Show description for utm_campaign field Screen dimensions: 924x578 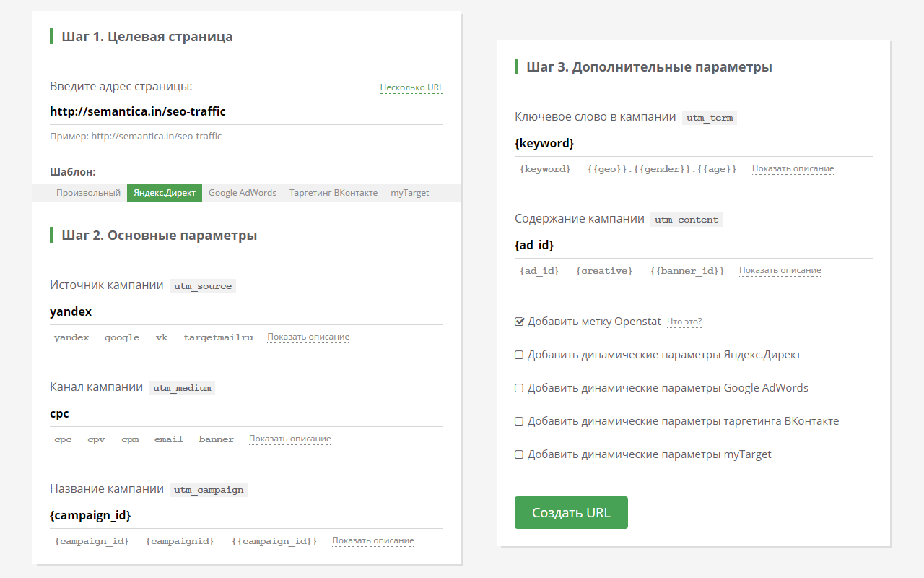click(x=373, y=540)
